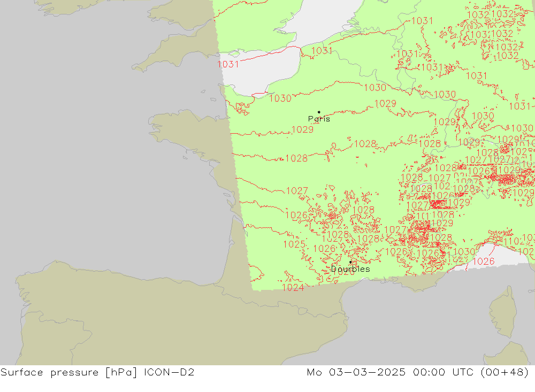Click the Dourbies location label

coord(350,269)
